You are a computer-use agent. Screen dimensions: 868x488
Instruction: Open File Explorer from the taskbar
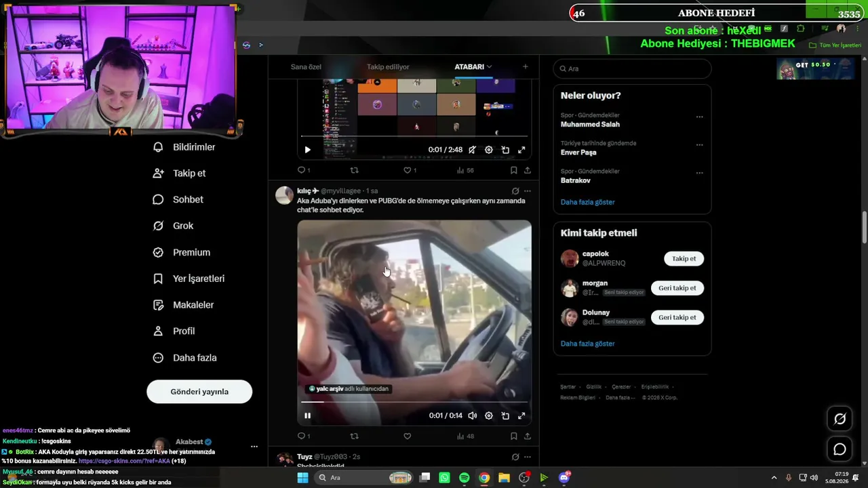coord(504,478)
